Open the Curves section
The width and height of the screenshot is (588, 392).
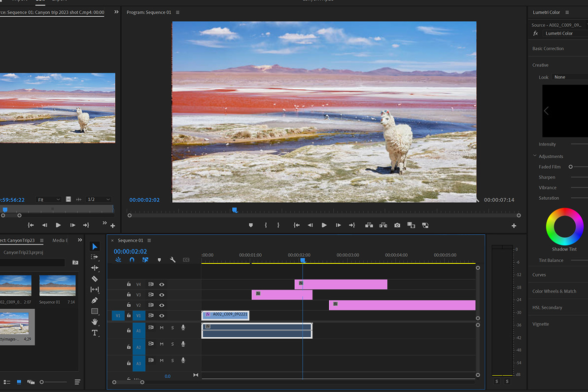pos(539,275)
